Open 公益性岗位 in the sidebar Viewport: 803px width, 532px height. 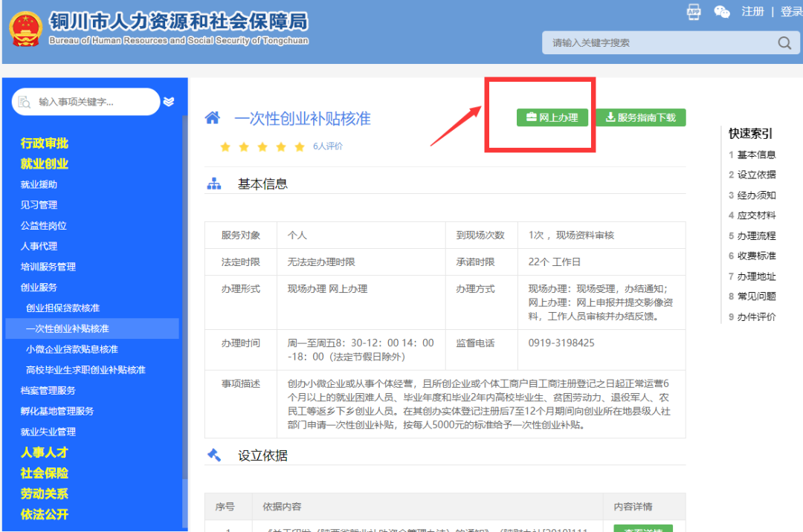[44, 226]
